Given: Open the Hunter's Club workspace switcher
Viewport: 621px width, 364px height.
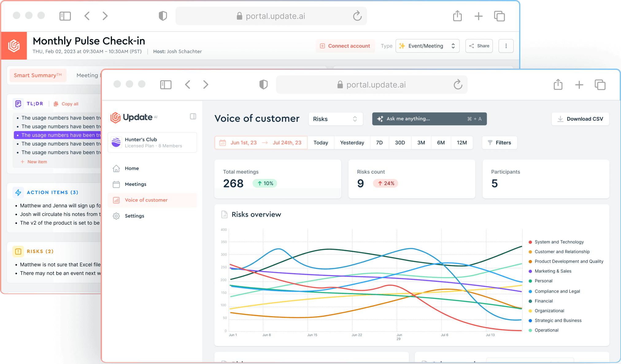Looking at the screenshot, I should click(x=152, y=142).
